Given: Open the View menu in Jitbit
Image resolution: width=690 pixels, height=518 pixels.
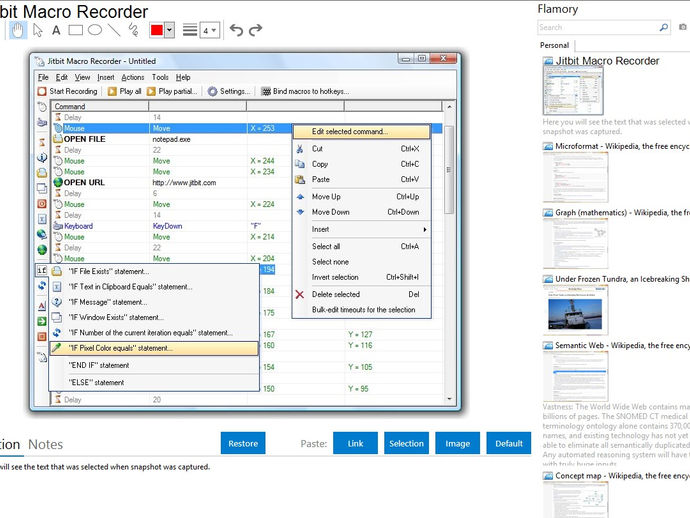Looking at the screenshot, I should point(82,77).
